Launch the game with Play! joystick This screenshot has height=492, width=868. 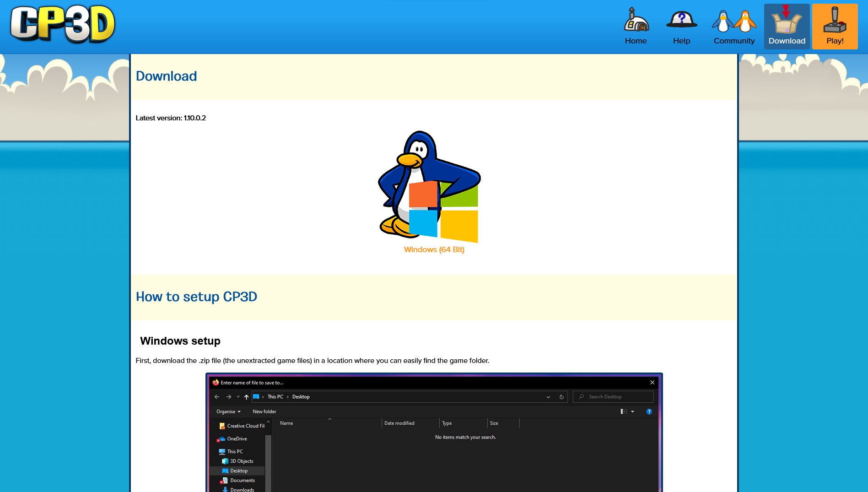click(835, 27)
